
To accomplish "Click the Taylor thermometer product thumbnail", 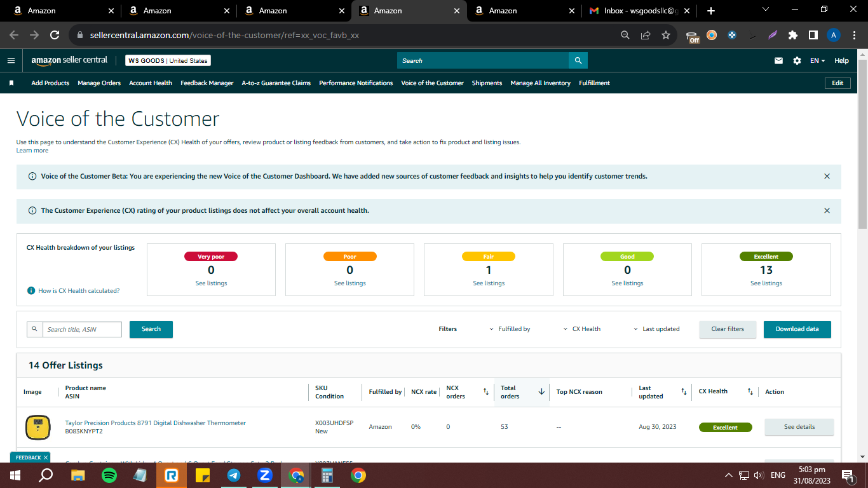I will [x=38, y=427].
